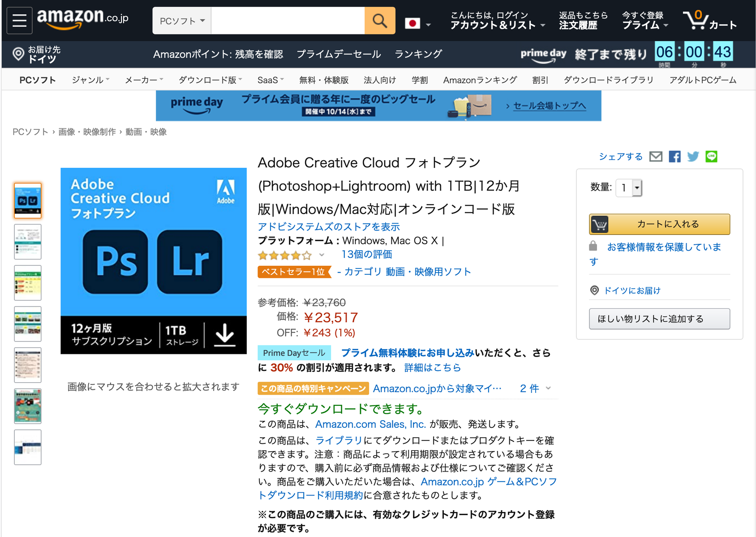Click breadcrumb 画像・映像制作
Viewport: 756px width, 537px height.
(87, 132)
